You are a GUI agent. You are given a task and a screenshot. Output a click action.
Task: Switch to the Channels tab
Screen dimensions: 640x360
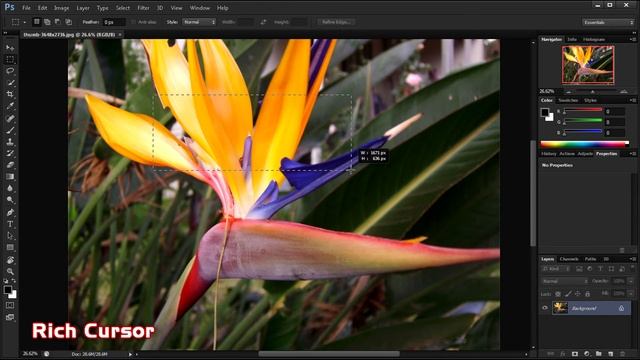(569, 259)
